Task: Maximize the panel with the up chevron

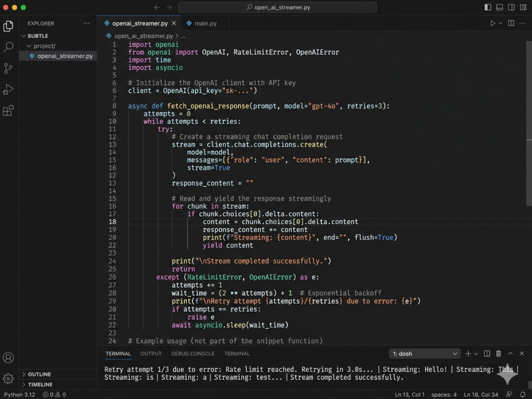Action: 510,354
